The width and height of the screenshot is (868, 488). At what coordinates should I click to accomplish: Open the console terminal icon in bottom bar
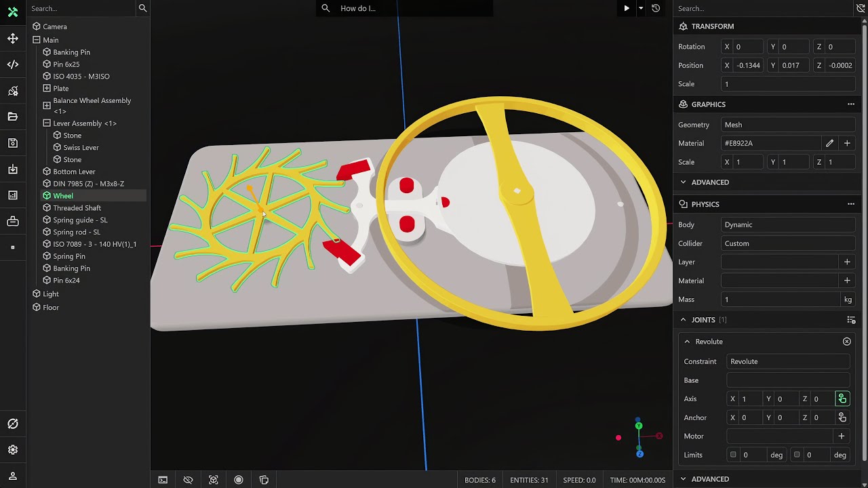click(163, 480)
